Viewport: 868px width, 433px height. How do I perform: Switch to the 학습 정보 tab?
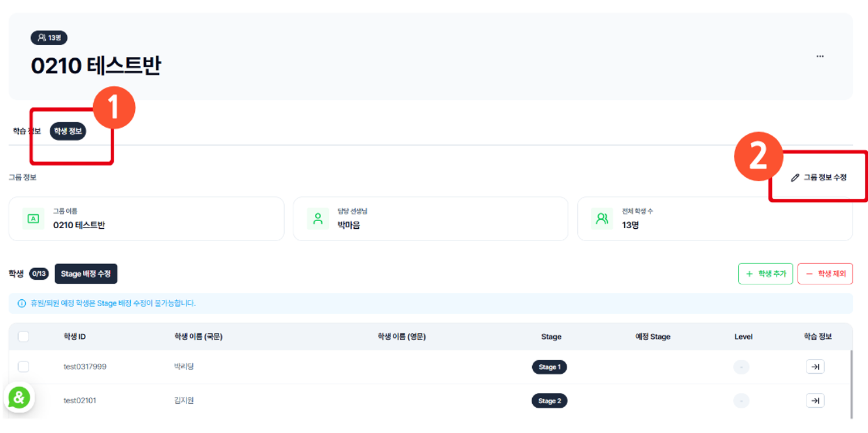click(x=27, y=131)
